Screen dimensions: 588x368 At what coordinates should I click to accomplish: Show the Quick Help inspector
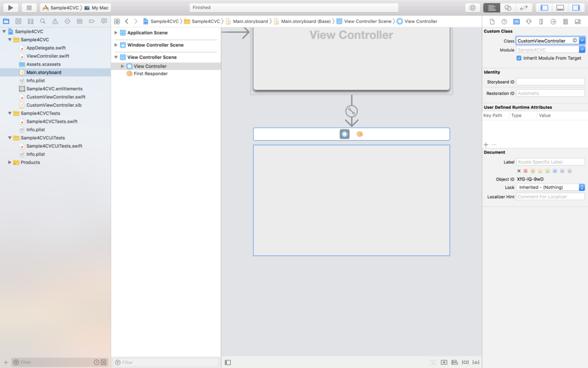click(504, 22)
